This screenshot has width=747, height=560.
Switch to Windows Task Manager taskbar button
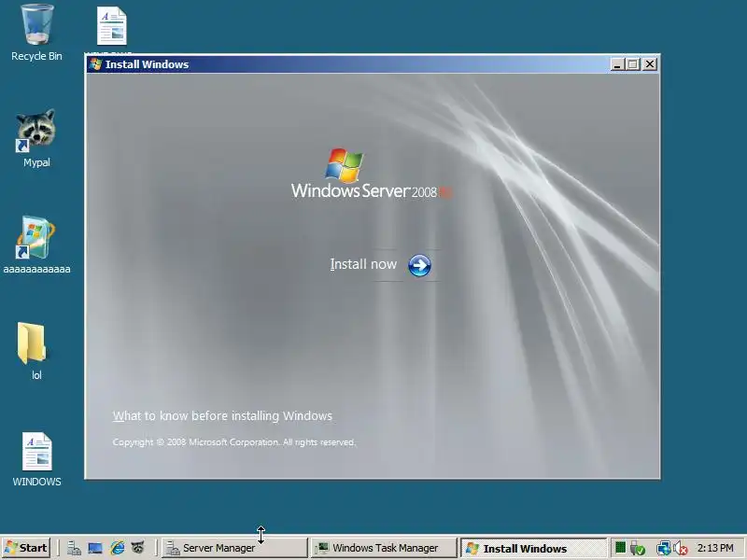(384, 548)
